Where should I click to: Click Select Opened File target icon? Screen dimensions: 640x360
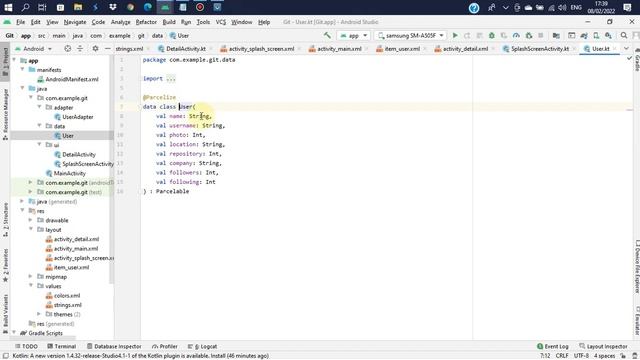(67, 49)
